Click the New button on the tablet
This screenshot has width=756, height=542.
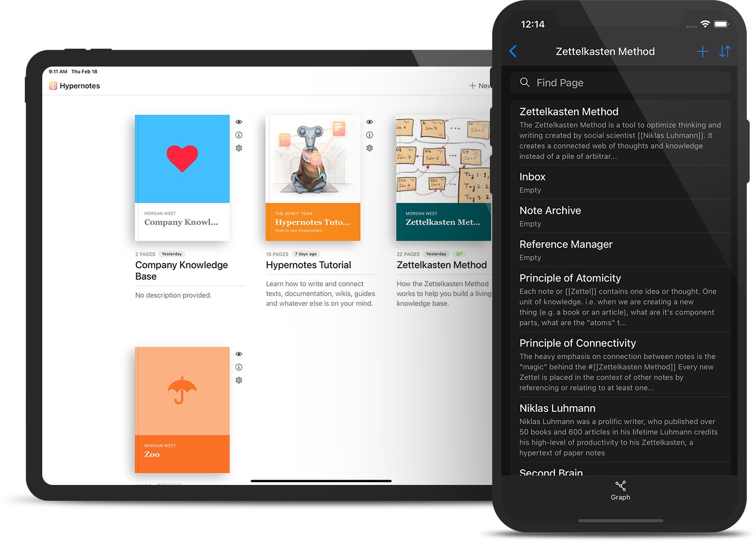coord(480,86)
